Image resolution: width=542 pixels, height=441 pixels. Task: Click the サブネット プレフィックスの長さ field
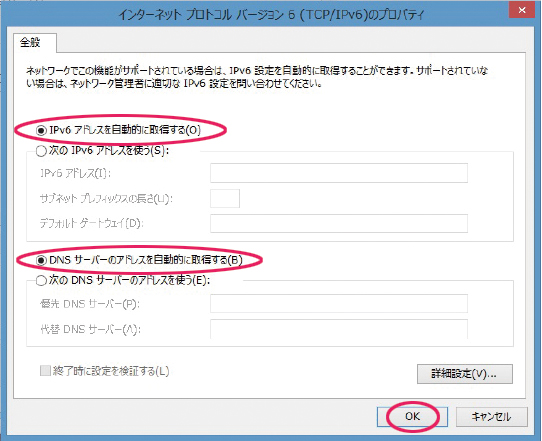[x=225, y=198]
